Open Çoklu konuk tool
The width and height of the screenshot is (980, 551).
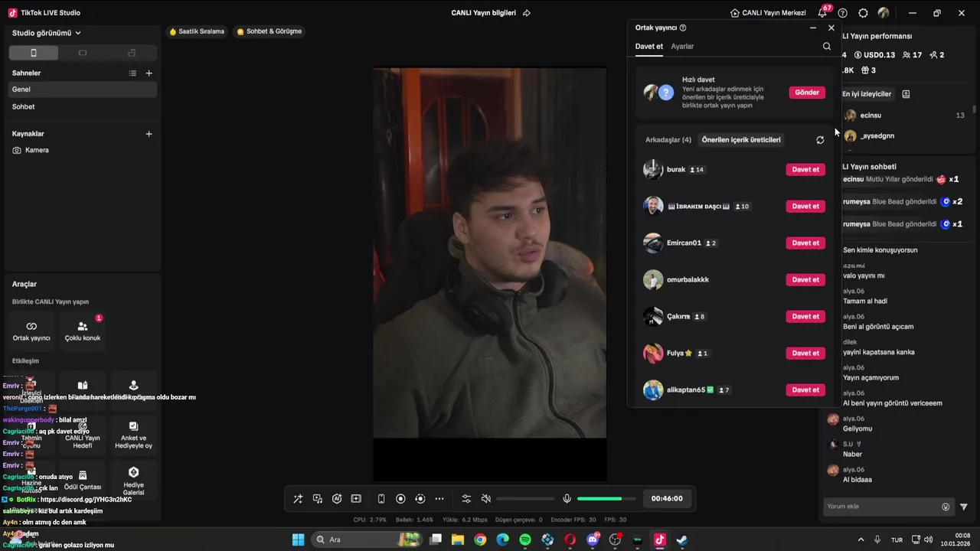coord(83,331)
